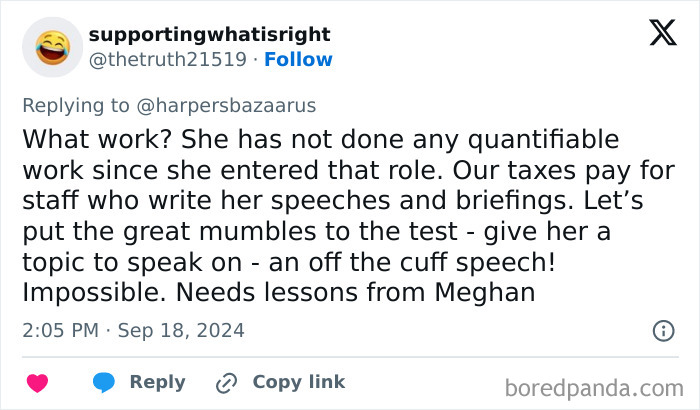This screenshot has height=410, width=700.
Task: Open the Twitter info circle icon
Action: pos(662,330)
